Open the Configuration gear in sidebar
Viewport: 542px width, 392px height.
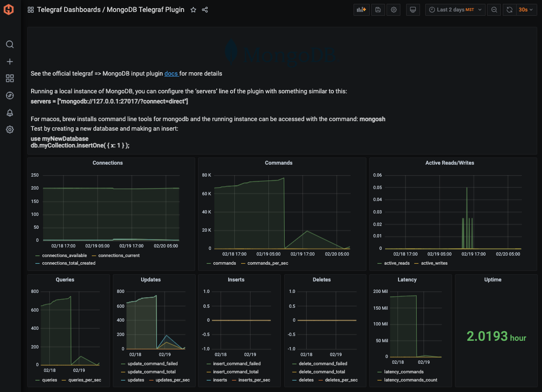pos(10,130)
